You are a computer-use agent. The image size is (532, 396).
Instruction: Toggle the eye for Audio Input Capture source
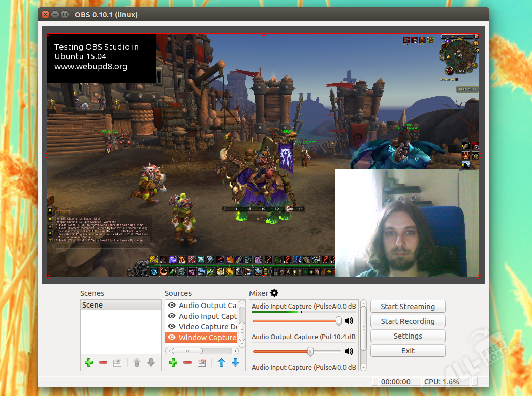[x=172, y=316]
